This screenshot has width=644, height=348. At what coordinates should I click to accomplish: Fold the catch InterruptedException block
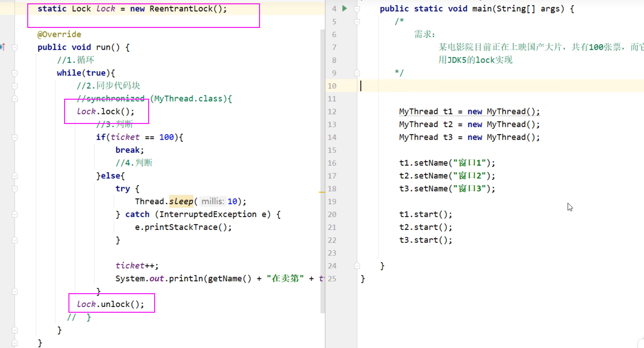(x=15, y=214)
